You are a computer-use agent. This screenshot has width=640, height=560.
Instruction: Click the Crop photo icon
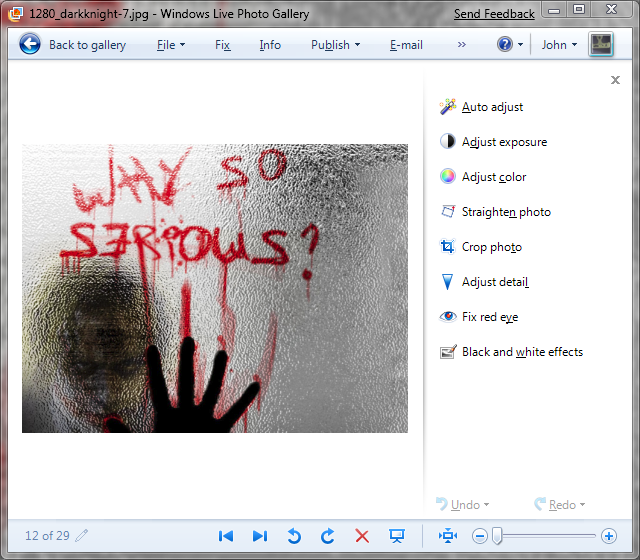click(x=447, y=247)
